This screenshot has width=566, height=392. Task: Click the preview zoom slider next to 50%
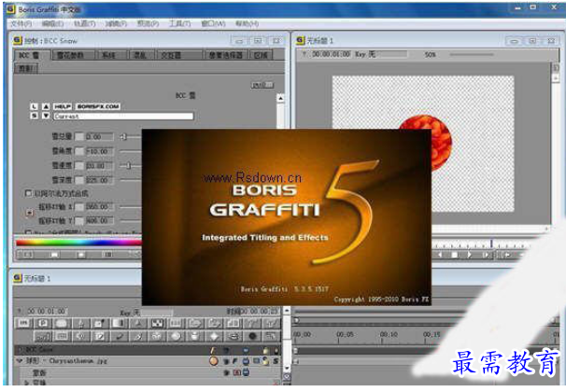[471, 54]
